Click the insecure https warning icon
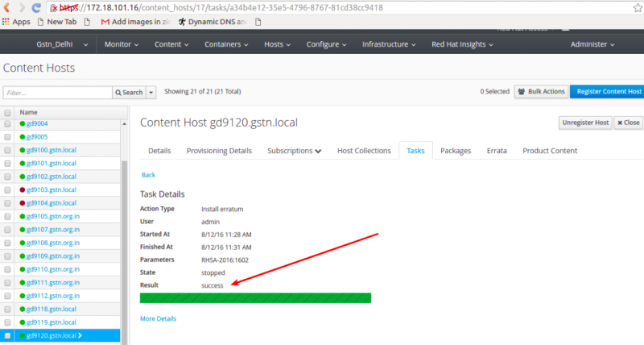This screenshot has width=644, height=345. point(54,8)
